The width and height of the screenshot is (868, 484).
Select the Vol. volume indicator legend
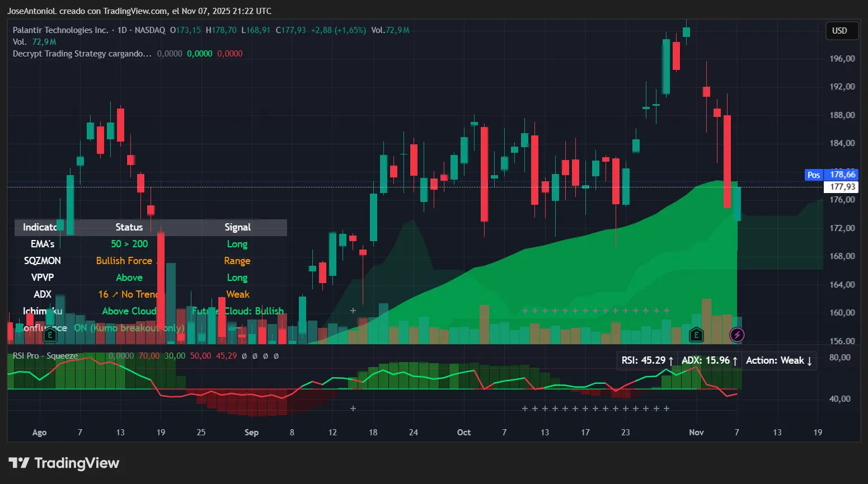click(x=20, y=42)
